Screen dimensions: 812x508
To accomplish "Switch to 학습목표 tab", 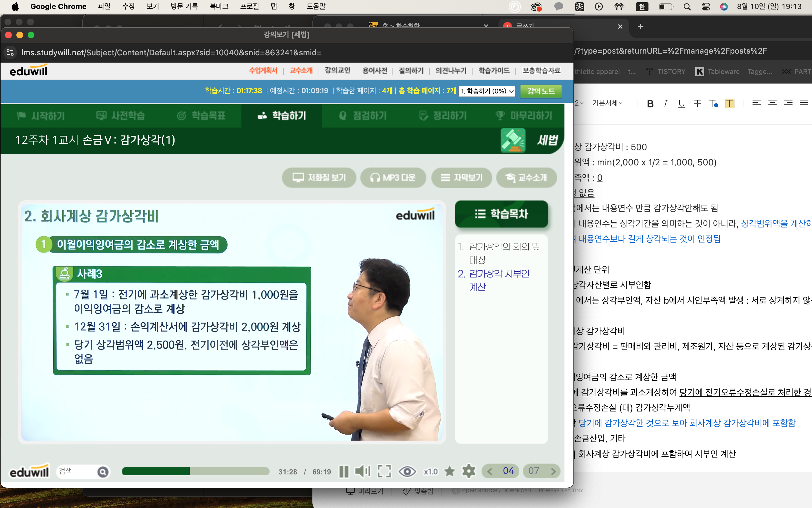I will pos(201,116).
